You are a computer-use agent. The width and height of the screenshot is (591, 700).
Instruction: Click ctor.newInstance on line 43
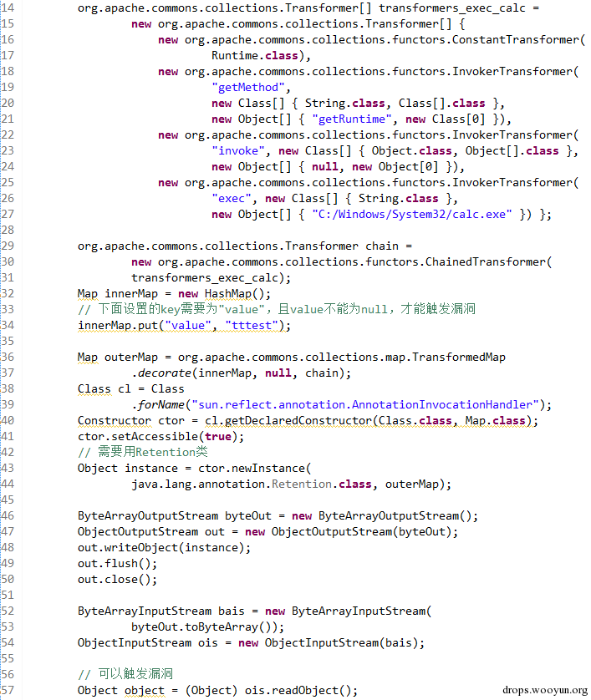(252, 469)
